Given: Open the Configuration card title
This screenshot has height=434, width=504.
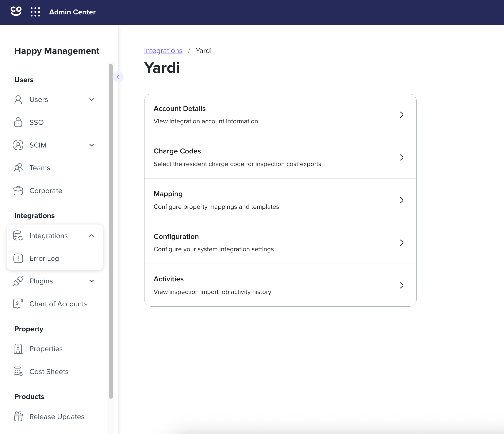Looking at the screenshot, I should pos(176,237).
